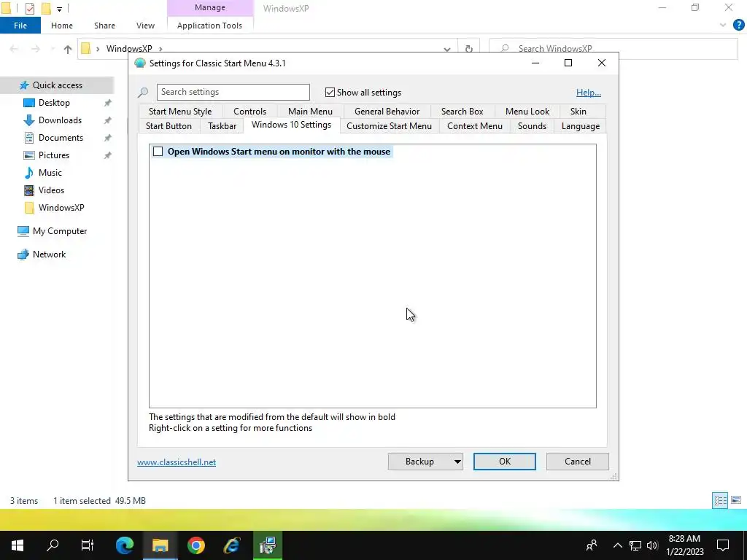Click Cancel in settings dialog
The image size is (747, 560).
click(x=578, y=462)
